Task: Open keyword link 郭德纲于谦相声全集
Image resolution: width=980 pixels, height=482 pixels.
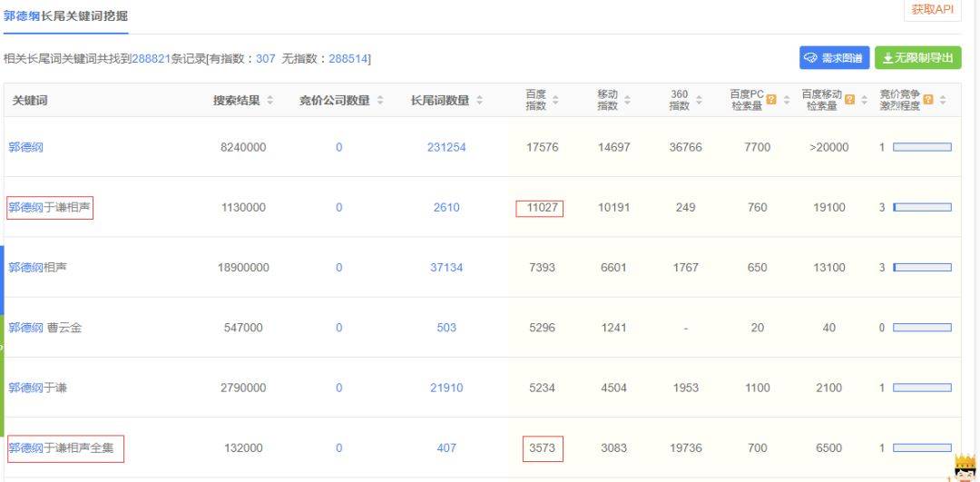Action: coord(62,448)
